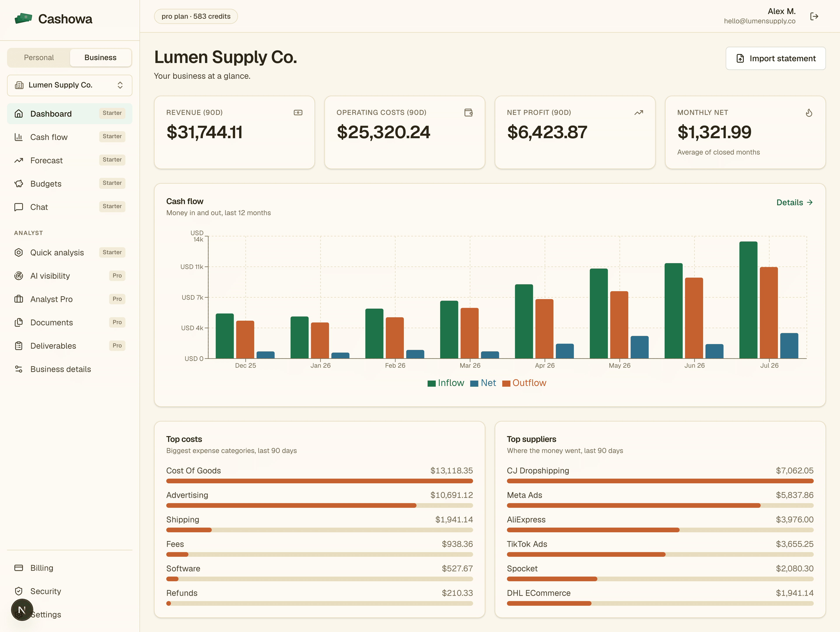Click the May 26 orange outflow bar
This screenshot has height=632, width=840.
[619, 325]
